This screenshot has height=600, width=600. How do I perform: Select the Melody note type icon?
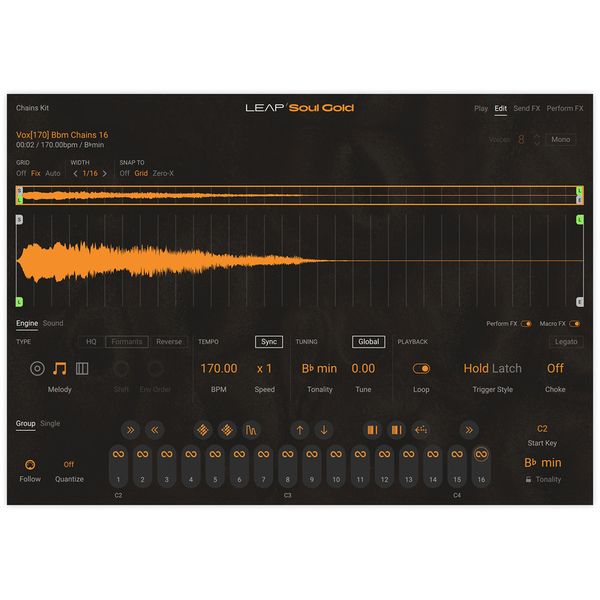point(60,368)
